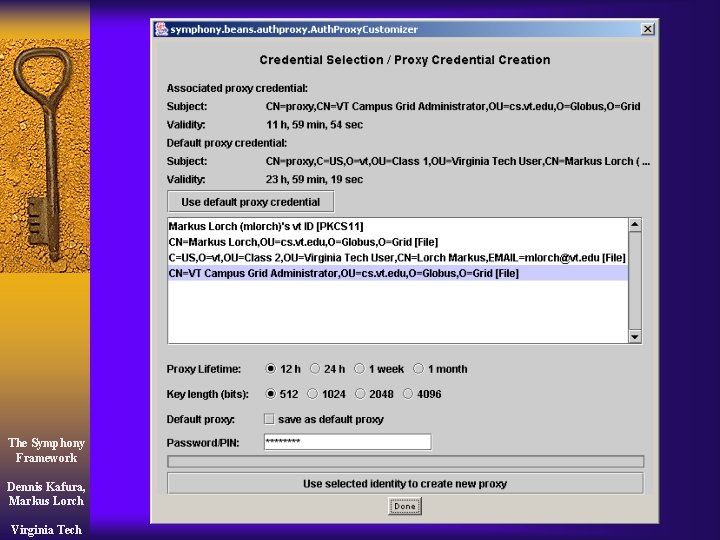Focus the Password/PIN field
Screen dimensions: 720x540
coord(348,442)
